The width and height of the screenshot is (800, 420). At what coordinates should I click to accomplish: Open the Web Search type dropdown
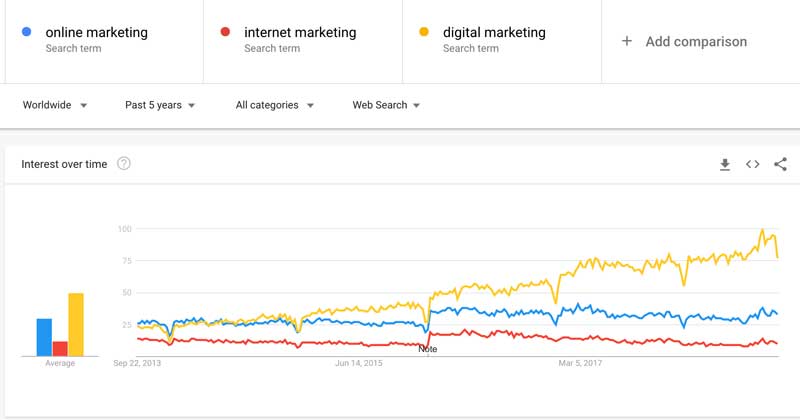click(x=386, y=105)
